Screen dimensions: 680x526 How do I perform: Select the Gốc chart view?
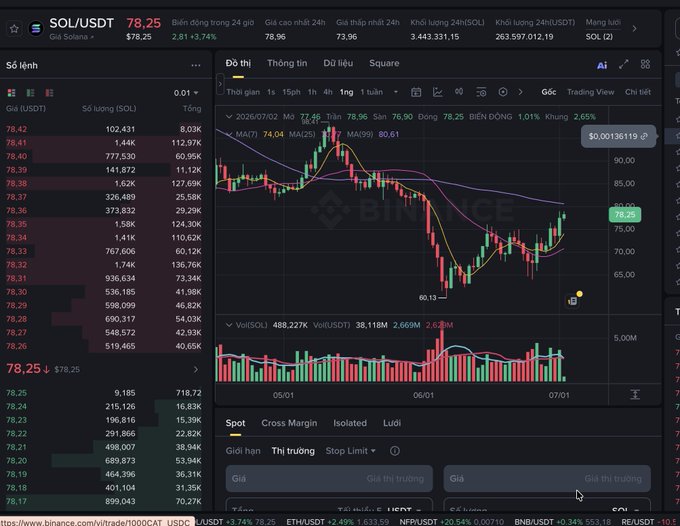[x=549, y=92]
